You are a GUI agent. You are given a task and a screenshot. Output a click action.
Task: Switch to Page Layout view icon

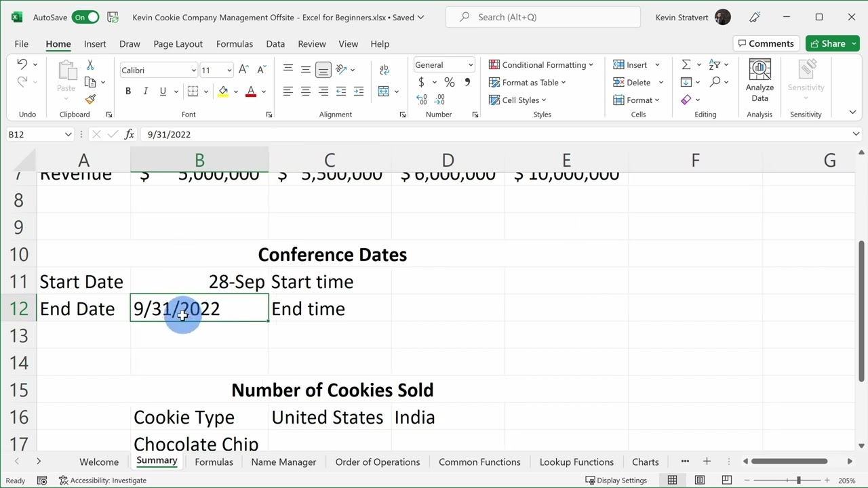click(x=700, y=481)
